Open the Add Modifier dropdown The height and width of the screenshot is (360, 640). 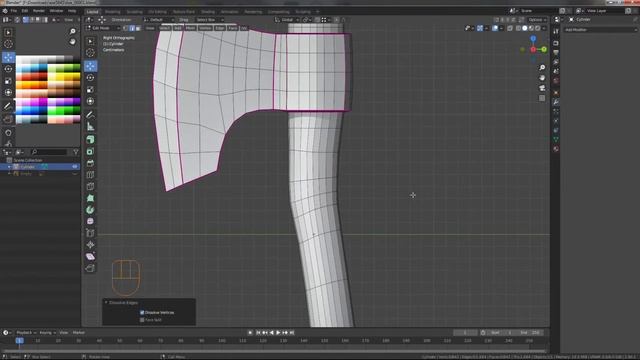[600, 30]
